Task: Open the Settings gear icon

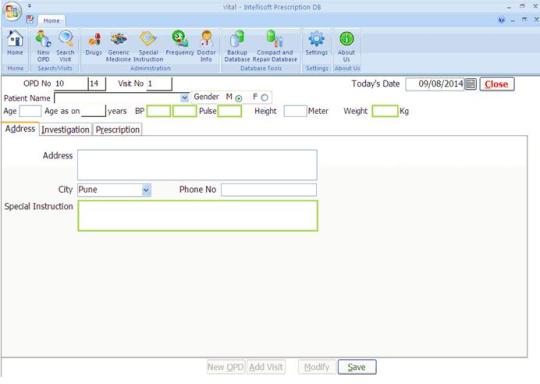Action: tap(316, 43)
